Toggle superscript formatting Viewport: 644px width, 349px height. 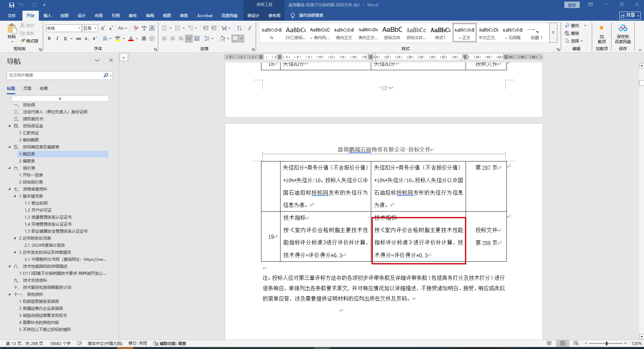point(95,38)
